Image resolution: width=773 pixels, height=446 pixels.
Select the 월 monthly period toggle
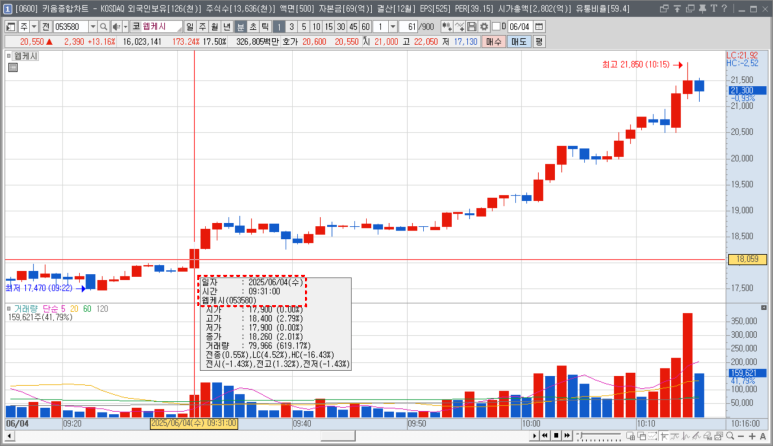[x=215, y=27]
